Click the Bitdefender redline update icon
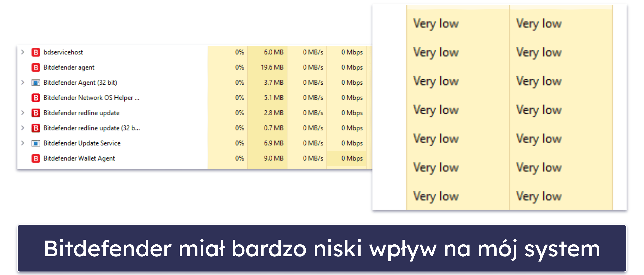644x275 pixels. [x=34, y=113]
